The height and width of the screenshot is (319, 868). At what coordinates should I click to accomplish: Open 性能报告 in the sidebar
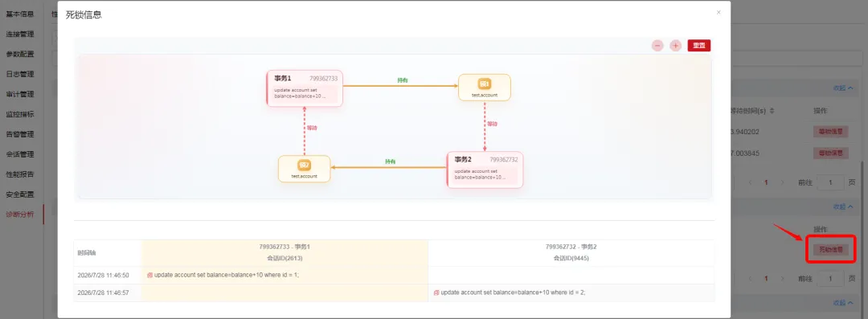(x=20, y=174)
